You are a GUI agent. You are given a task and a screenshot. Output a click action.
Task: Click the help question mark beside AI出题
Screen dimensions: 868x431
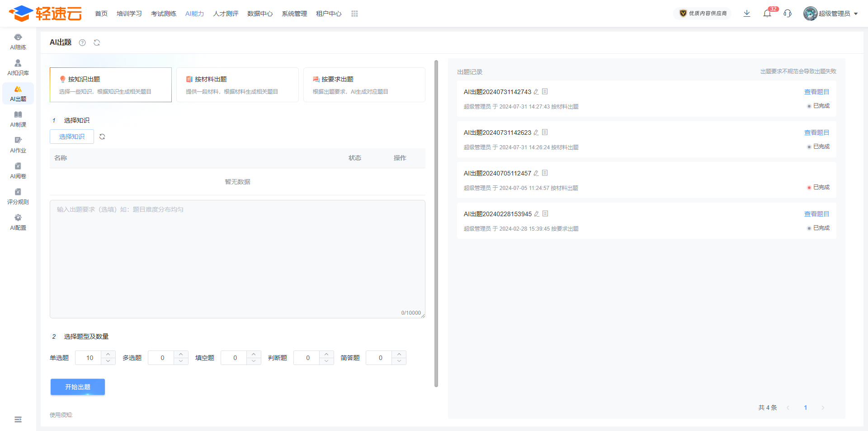(82, 43)
